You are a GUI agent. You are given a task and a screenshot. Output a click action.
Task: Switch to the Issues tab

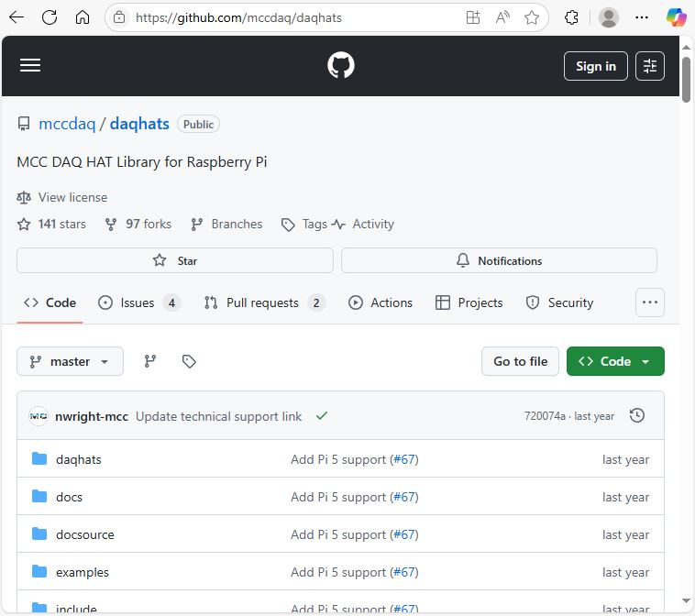138,302
